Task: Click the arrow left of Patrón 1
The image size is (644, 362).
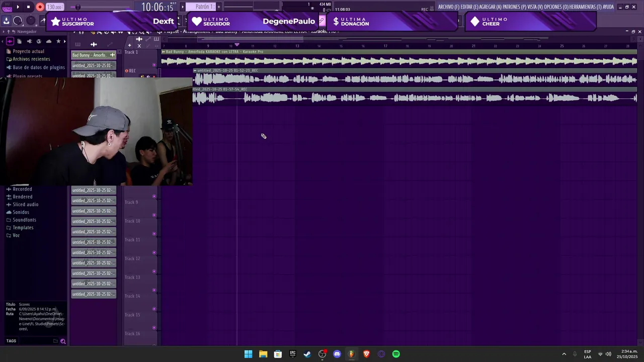Action: 183,7
